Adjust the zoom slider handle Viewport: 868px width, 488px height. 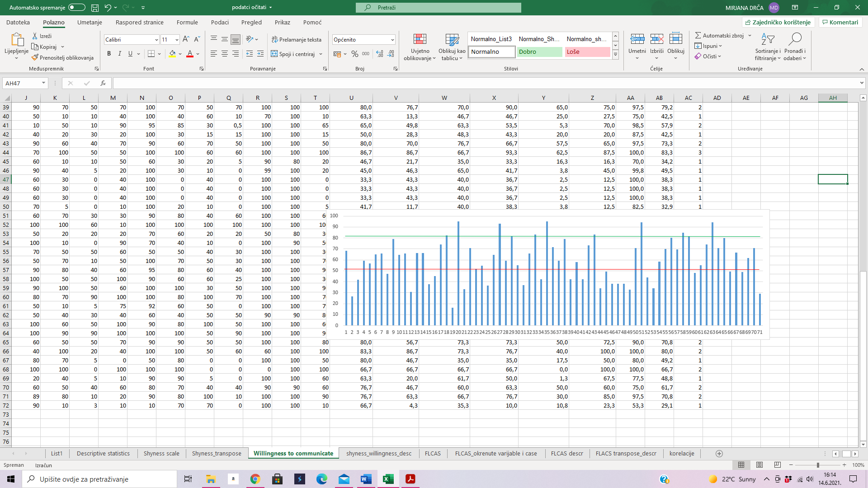click(818, 465)
